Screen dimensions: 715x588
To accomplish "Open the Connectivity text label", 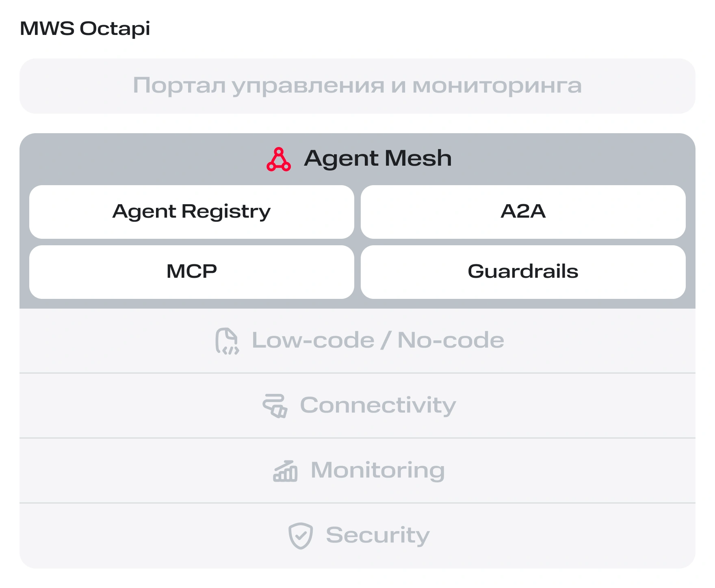I will coord(378,406).
